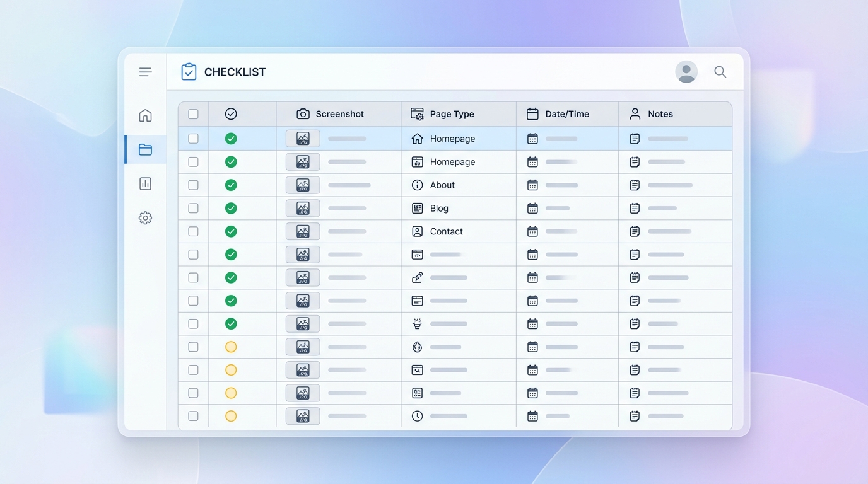
Task: Click the calendar icon in the Contact row
Action: tap(532, 231)
